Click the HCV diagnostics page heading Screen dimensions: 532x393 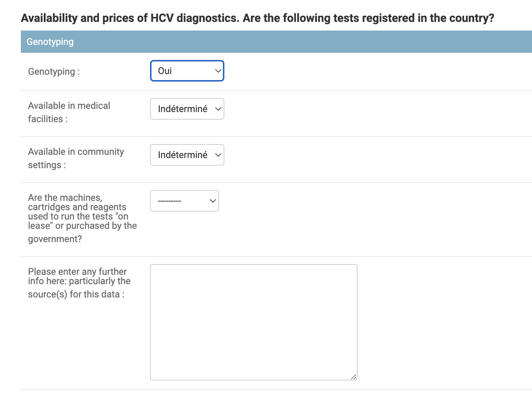click(257, 18)
